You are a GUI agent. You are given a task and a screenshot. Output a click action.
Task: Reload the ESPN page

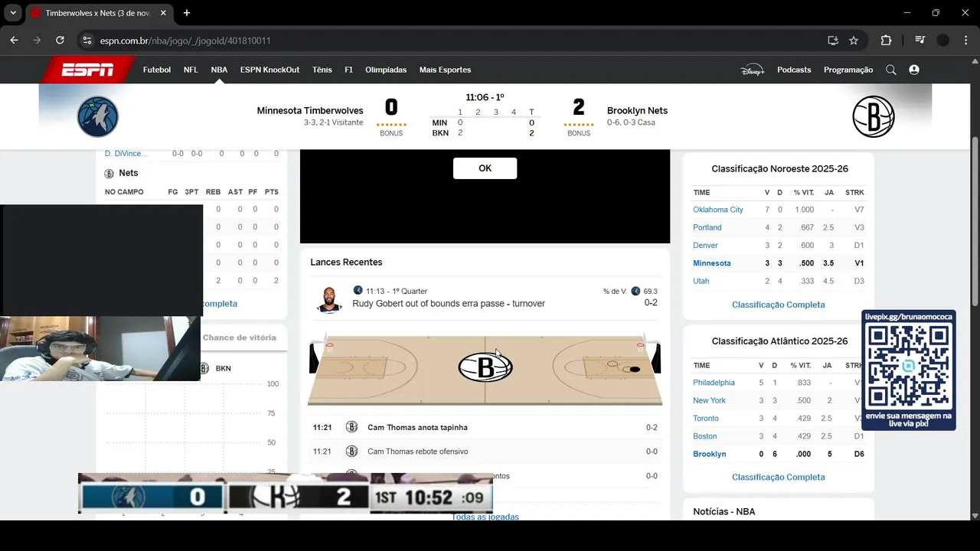pyautogui.click(x=60, y=41)
